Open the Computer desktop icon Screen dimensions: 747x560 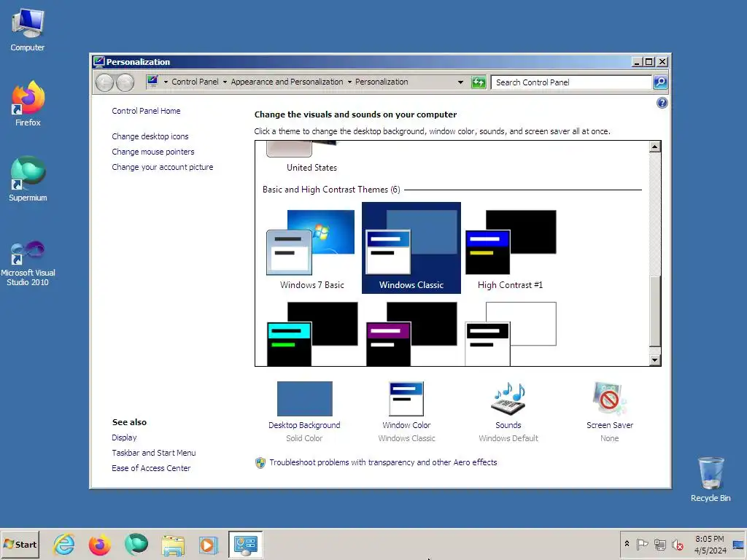[x=28, y=30]
